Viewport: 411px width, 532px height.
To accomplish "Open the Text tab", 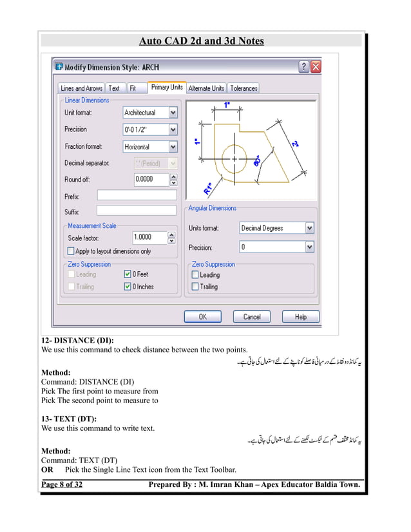I will point(115,88).
